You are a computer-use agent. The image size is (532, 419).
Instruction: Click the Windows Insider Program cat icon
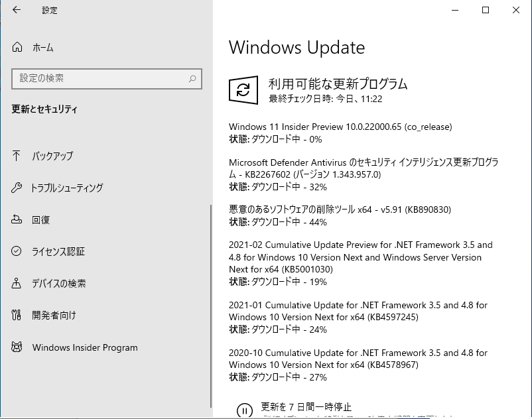(x=17, y=347)
